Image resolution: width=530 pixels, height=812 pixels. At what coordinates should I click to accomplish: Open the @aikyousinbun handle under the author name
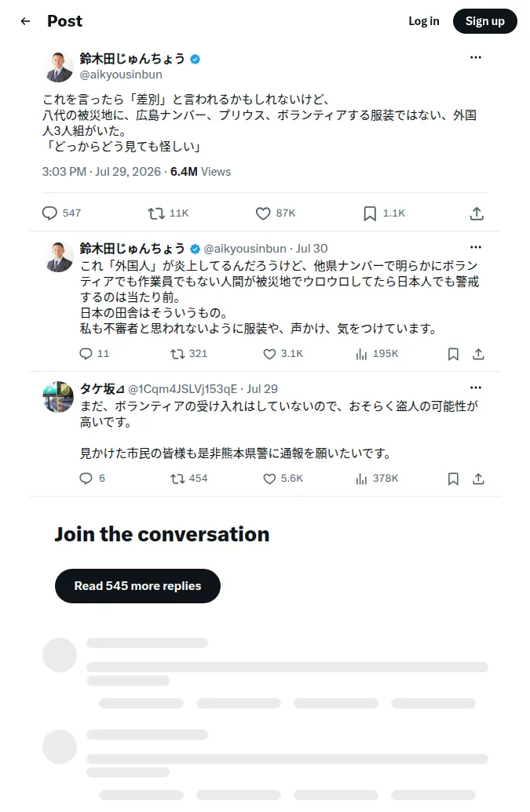121,75
